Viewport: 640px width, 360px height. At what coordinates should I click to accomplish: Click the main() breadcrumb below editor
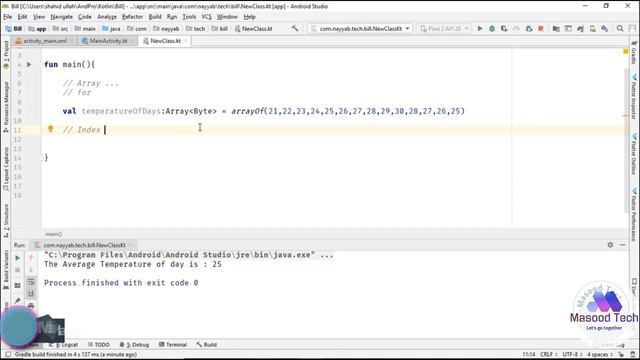click(53, 234)
